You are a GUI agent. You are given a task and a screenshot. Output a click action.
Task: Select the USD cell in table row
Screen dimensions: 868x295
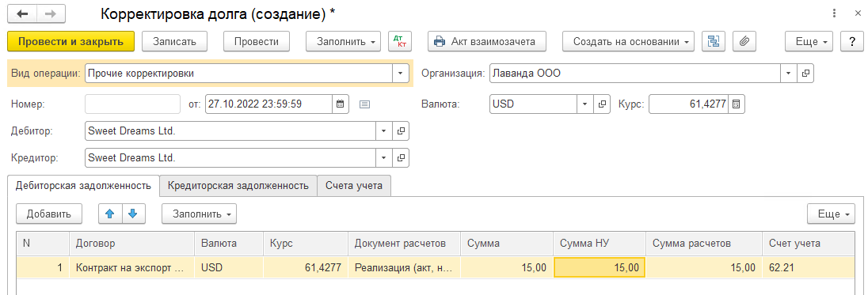[229, 267]
